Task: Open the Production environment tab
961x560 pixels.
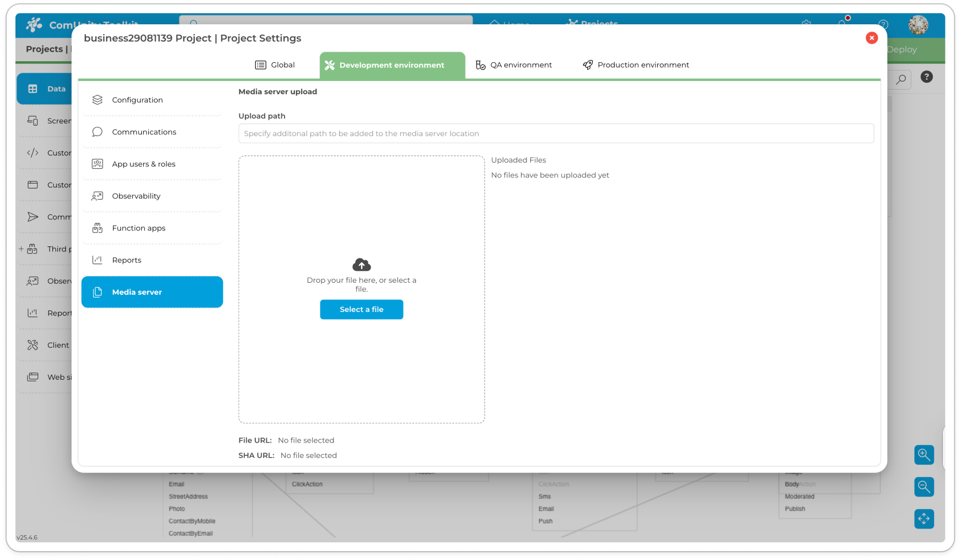Action: (636, 65)
